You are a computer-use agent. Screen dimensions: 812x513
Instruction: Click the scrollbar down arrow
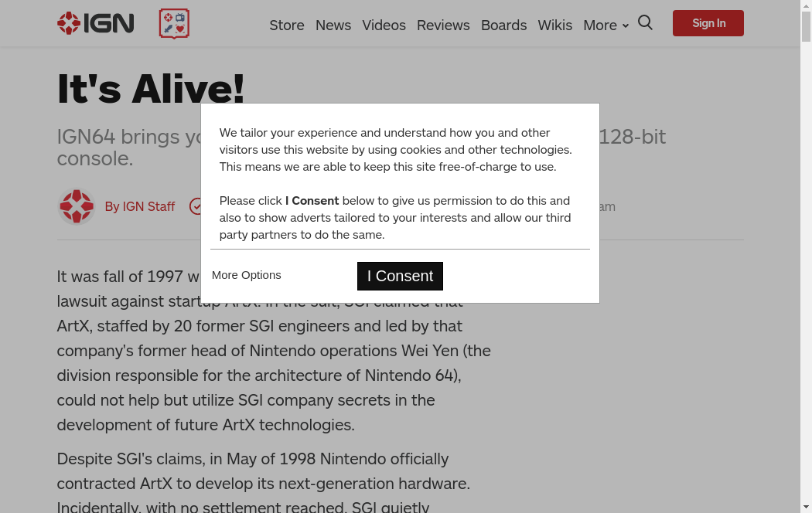tap(806, 507)
